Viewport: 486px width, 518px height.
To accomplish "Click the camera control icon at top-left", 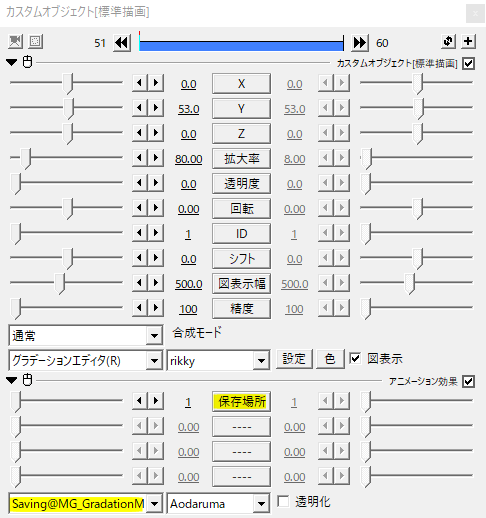I will (x=15, y=42).
